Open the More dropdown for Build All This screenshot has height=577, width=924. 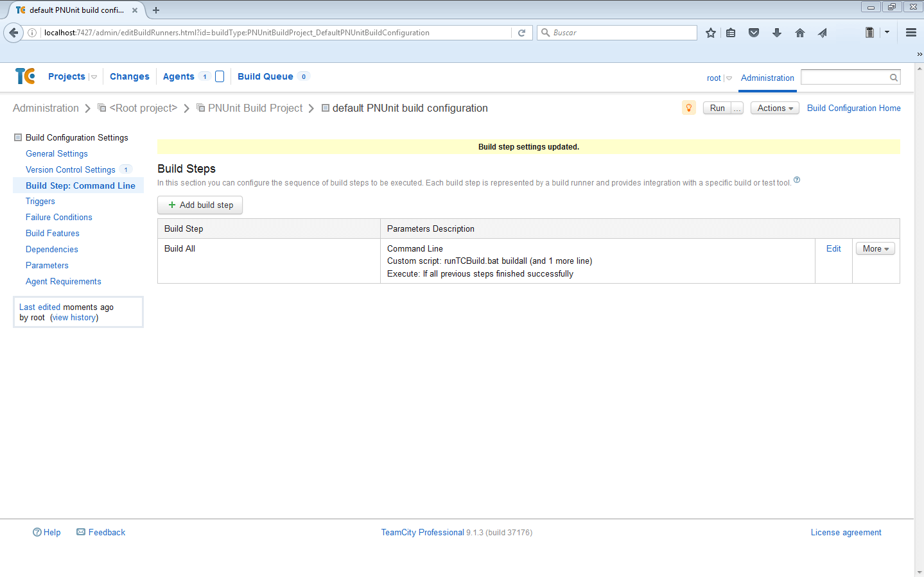[875, 248]
